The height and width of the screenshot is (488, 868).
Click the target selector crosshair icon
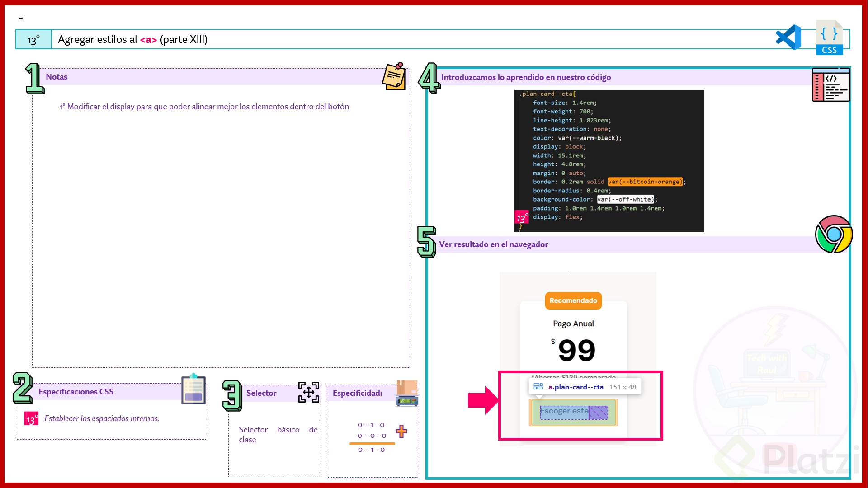[309, 392]
